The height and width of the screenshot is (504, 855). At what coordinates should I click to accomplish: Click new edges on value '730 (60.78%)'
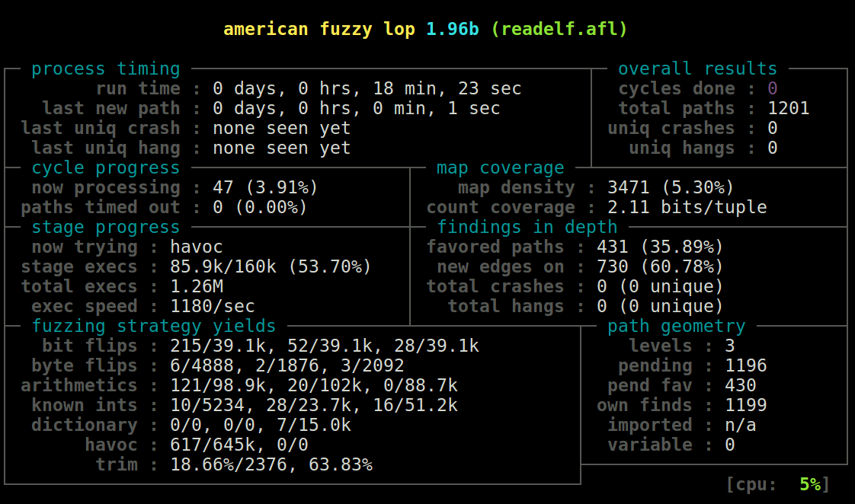click(661, 267)
